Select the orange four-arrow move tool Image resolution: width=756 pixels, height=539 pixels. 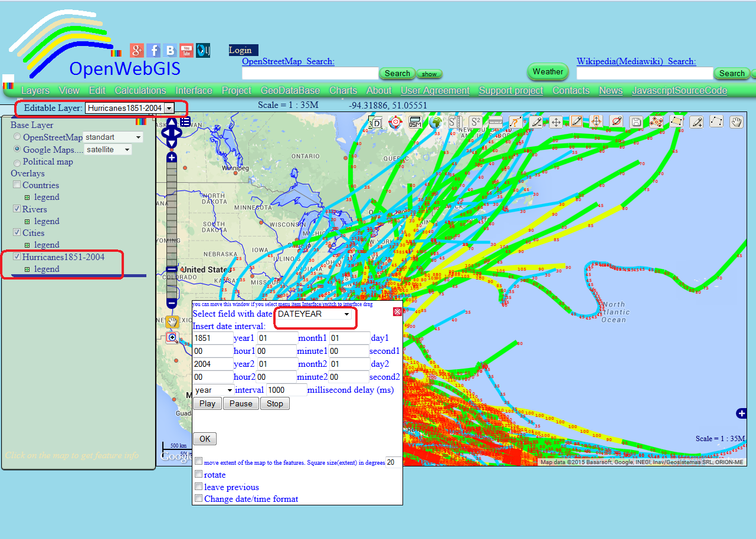coord(595,121)
